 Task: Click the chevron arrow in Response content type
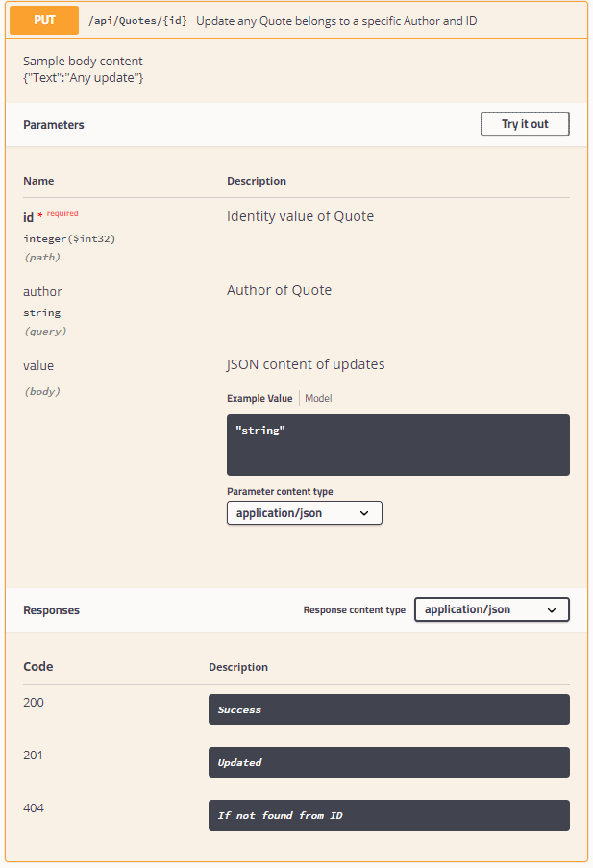pos(552,609)
